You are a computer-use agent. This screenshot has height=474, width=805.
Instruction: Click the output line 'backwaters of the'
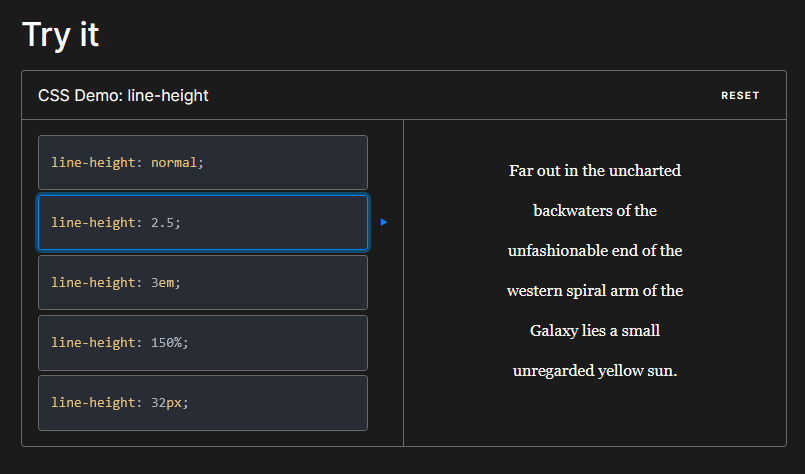[595, 211]
